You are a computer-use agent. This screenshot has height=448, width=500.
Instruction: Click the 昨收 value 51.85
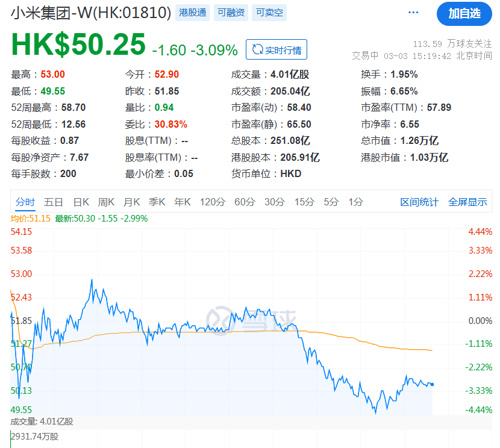click(x=167, y=91)
